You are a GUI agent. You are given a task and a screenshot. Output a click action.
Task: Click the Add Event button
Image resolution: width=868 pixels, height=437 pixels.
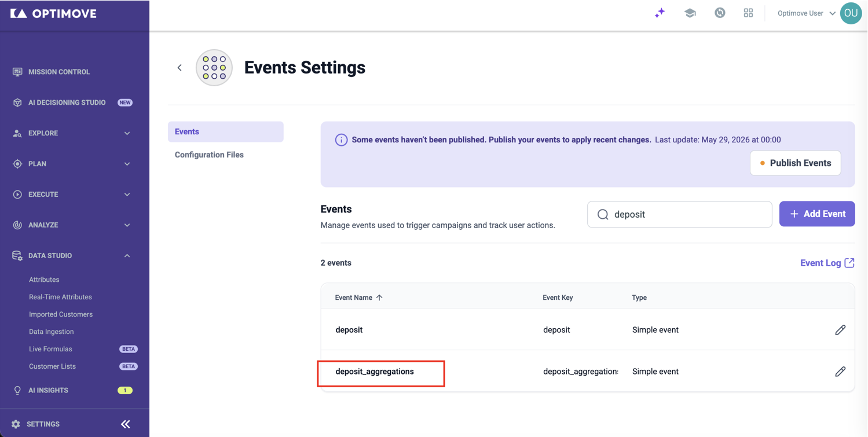[817, 214]
